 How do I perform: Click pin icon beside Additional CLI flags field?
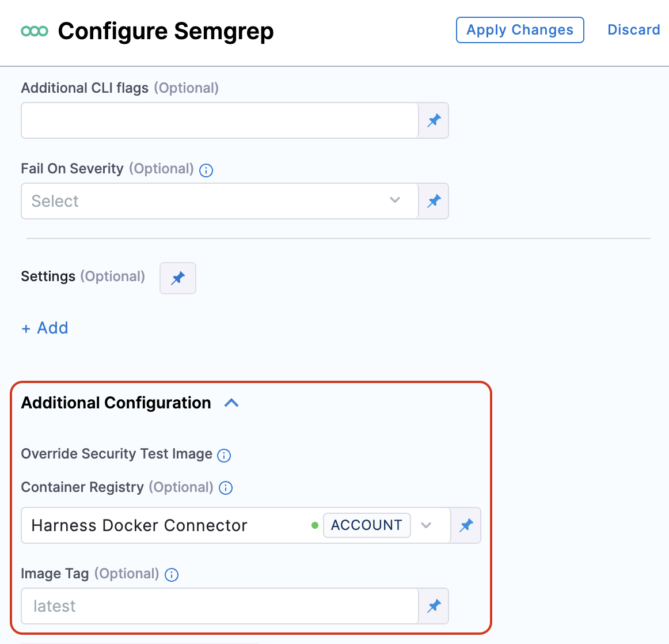[434, 120]
